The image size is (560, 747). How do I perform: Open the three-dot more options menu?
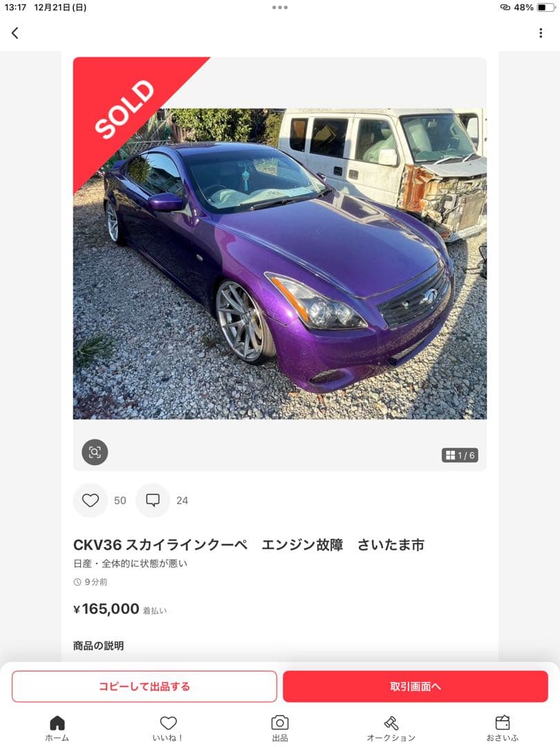coord(541,33)
